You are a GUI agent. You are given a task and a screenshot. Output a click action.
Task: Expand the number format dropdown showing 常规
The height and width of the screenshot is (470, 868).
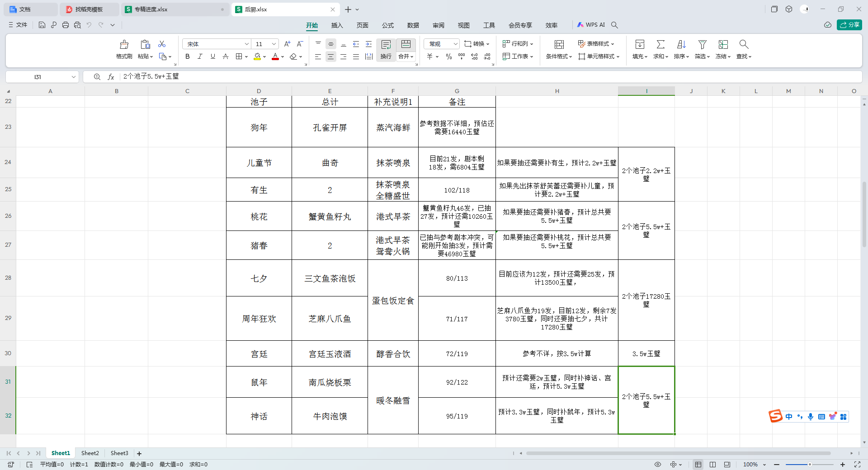click(455, 44)
